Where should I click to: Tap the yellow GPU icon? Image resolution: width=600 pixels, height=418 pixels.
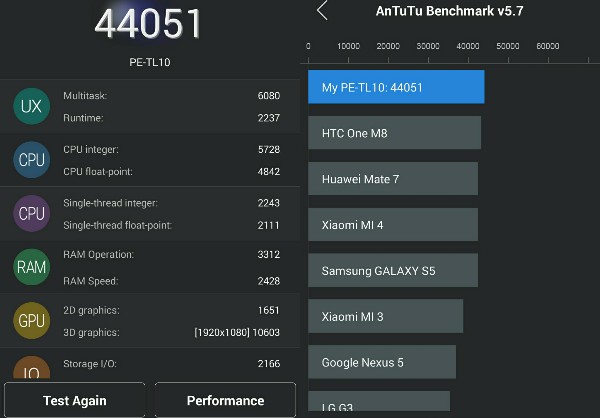click(x=31, y=320)
